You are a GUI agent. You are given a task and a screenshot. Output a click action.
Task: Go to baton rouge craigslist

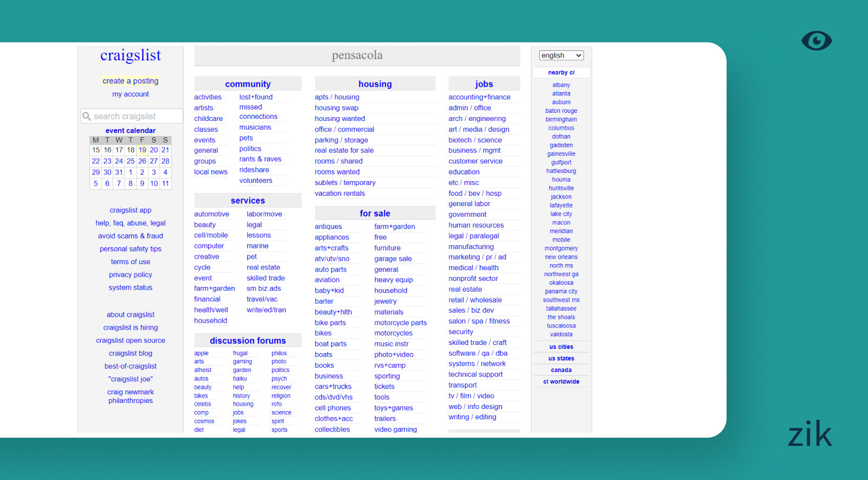tap(561, 111)
